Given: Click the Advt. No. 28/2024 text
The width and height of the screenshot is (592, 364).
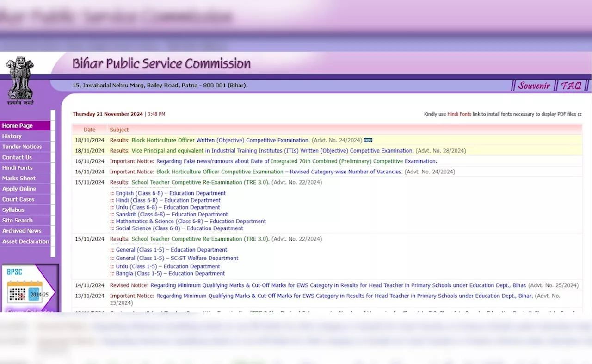Looking at the screenshot, I should [x=441, y=151].
